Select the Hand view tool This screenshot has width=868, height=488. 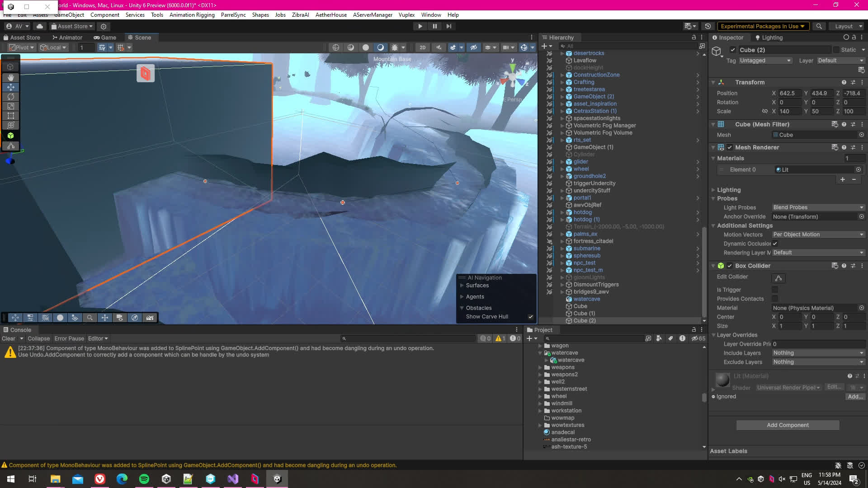pyautogui.click(x=10, y=77)
